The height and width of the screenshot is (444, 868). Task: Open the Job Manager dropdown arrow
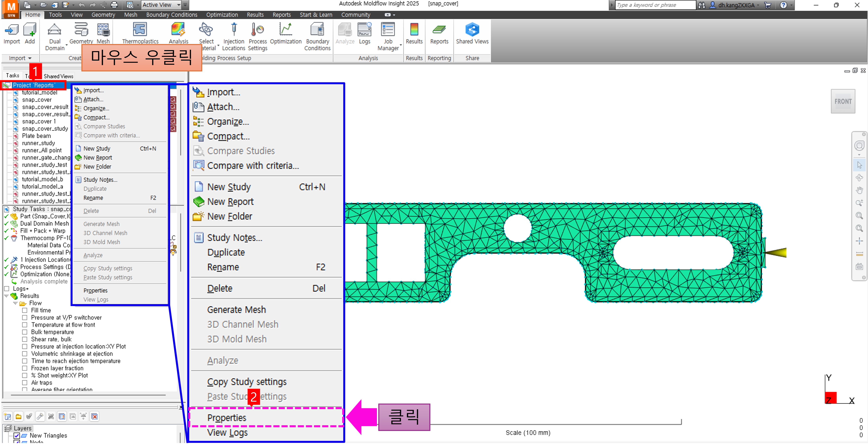(401, 45)
